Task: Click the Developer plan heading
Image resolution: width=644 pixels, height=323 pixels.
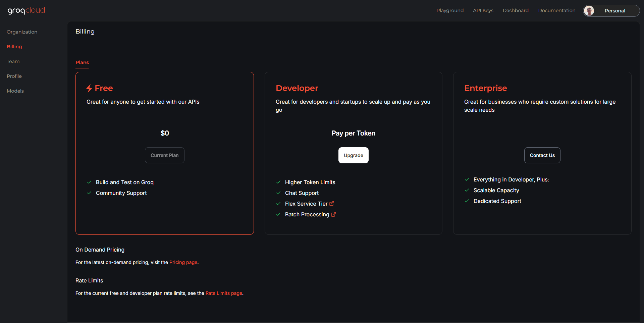Action: pos(297,88)
